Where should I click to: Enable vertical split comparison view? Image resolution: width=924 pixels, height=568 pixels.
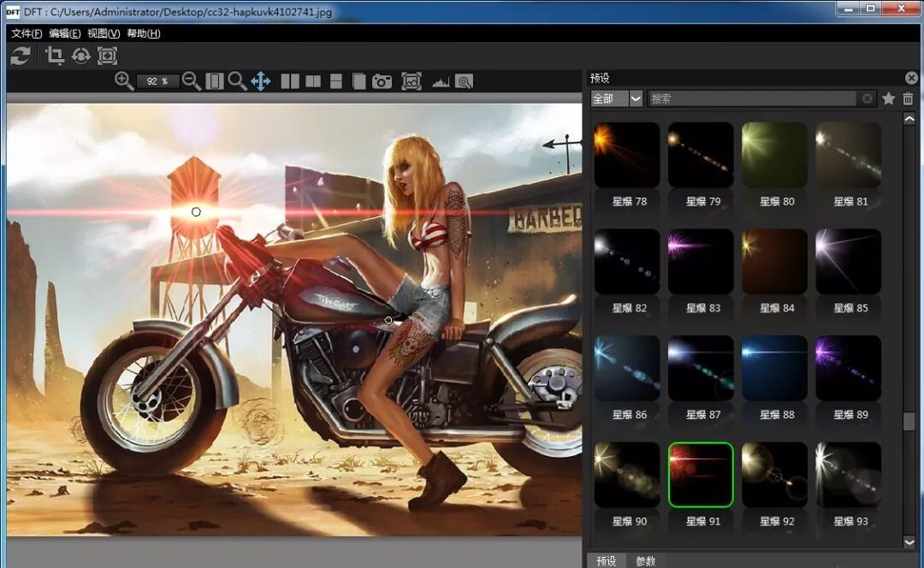(x=313, y=81)
